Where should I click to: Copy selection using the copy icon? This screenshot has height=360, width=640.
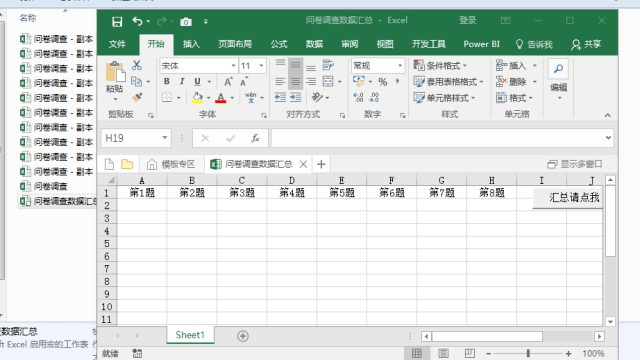(x=136, y=81)
